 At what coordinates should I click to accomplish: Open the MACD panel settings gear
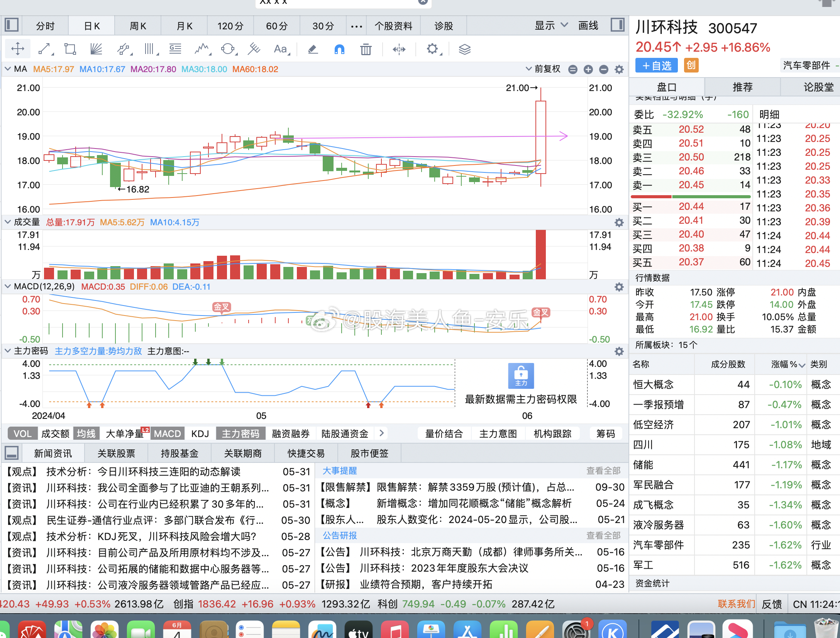click(x=619, y=287)
